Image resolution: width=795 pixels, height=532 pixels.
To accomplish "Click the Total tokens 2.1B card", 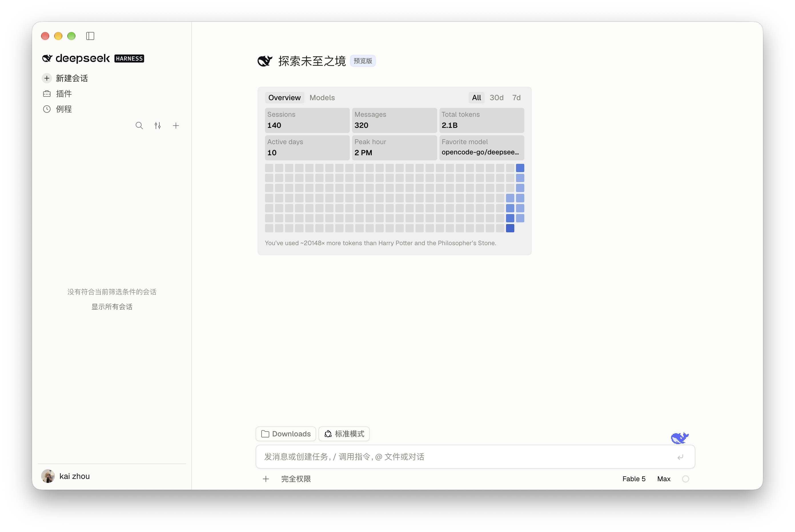I will pyautogui.click(x=481, y=120).
